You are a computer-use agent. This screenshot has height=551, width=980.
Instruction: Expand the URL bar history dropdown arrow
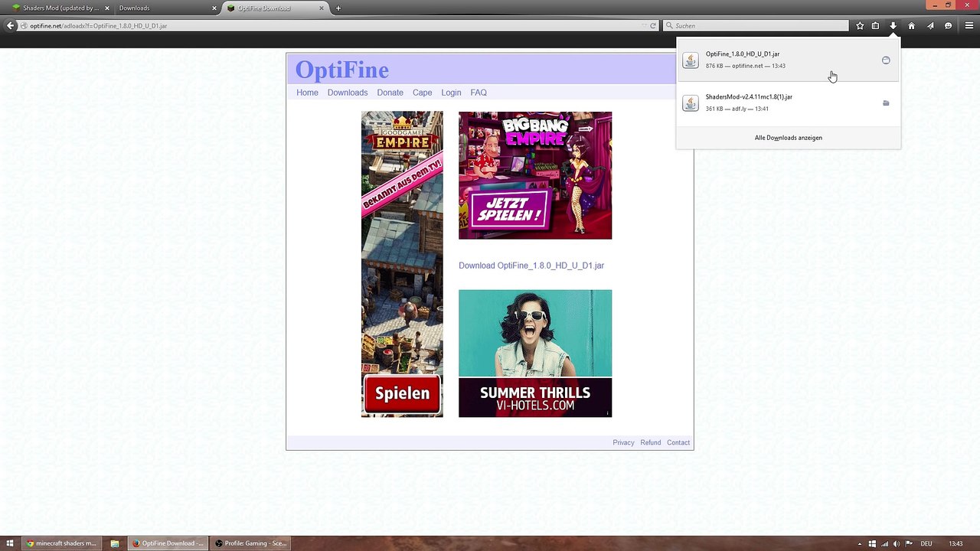tap(643, 25)
